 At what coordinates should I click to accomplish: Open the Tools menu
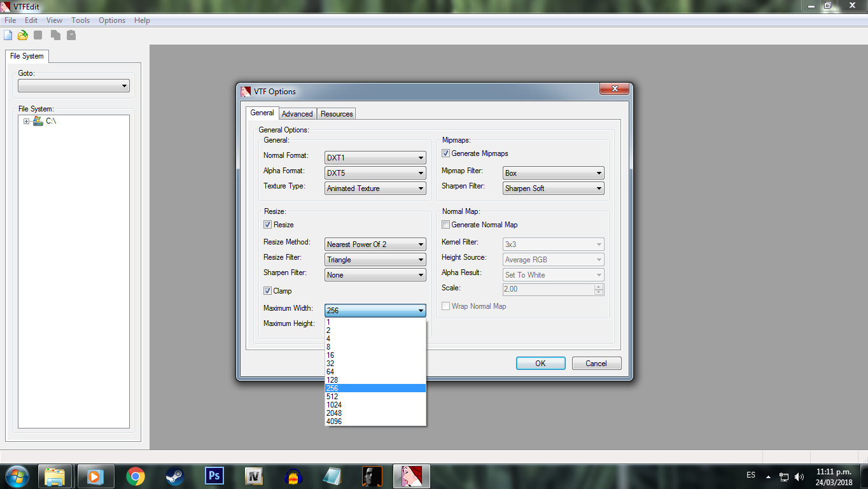click(81, 20)
